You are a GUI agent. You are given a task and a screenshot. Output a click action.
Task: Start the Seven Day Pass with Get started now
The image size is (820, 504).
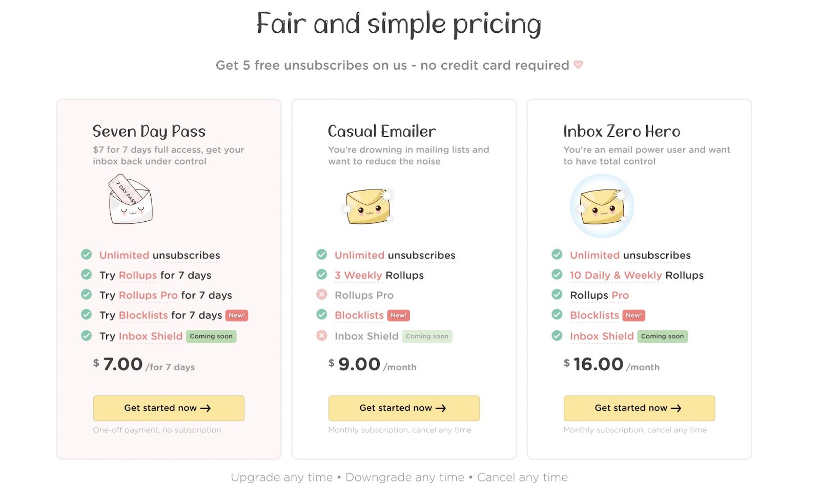pos(169,408)
